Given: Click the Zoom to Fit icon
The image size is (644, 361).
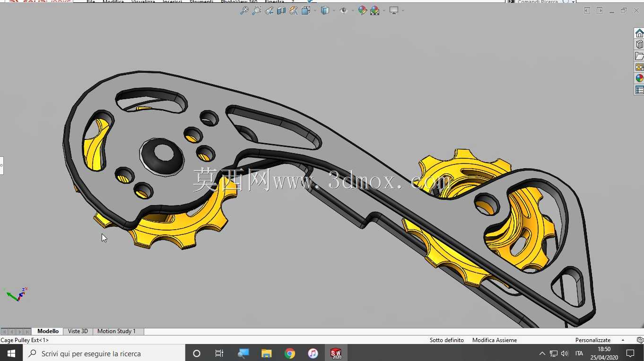Looking at the screenshot, I should pos(244,10).
